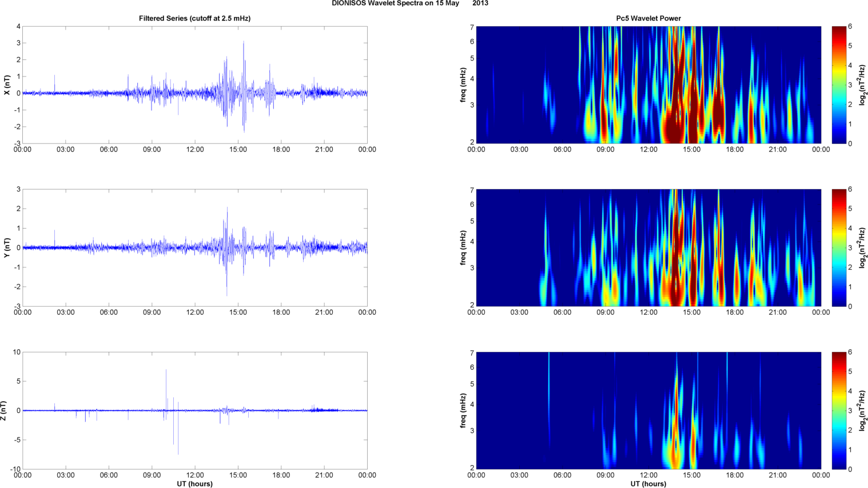The width and height of the screenshot is (868, 488).
Task: Click the bottom colorbar beside the Z wavelet plot
Action: point(838,411)
